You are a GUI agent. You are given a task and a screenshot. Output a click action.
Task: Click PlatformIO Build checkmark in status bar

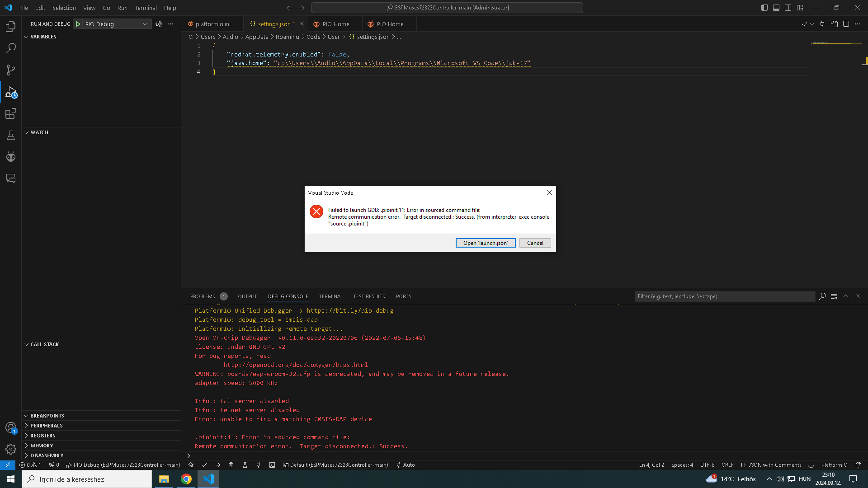click(204, 465)
